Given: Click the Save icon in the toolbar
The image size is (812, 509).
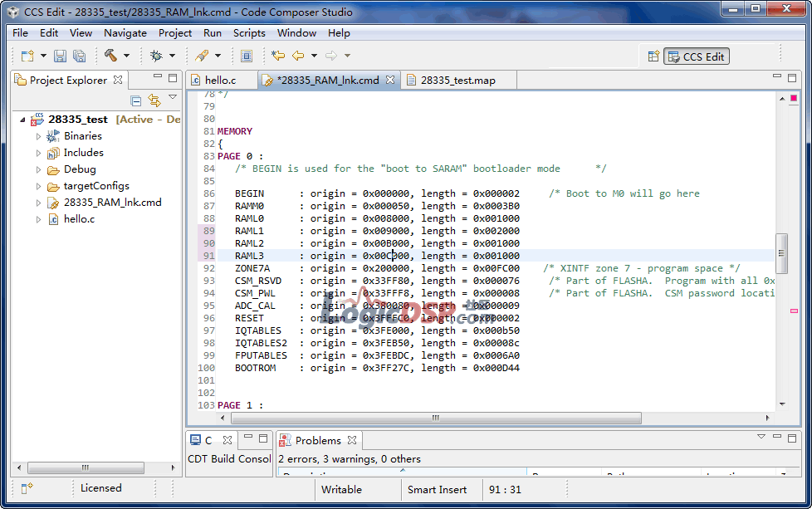Looking at the screenshot, I should pos(60,56).
